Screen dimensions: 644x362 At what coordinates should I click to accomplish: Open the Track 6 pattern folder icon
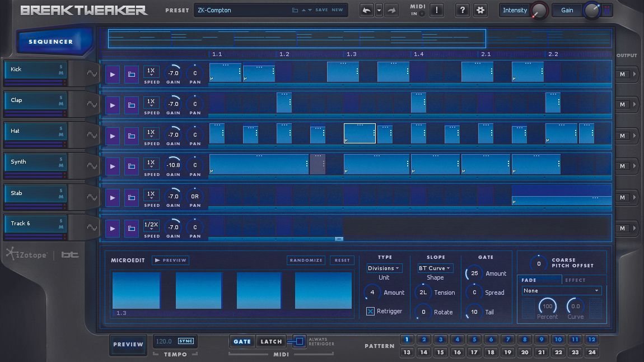(132, 229)
